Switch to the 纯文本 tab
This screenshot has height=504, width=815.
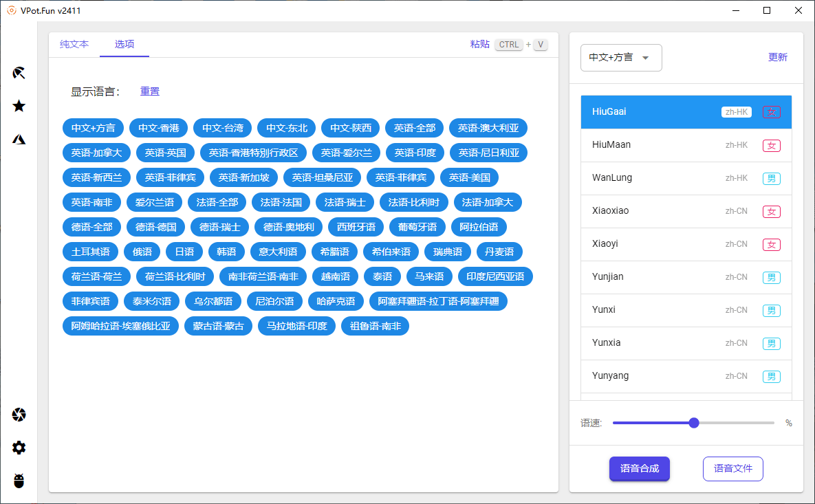(74, 44)
